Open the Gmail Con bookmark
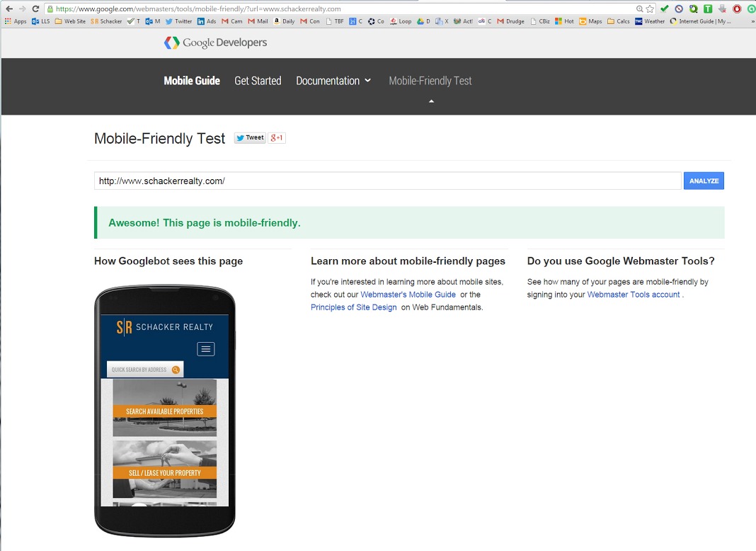The height and width of the screenshot is (551, 756). (x=310, y=21)
